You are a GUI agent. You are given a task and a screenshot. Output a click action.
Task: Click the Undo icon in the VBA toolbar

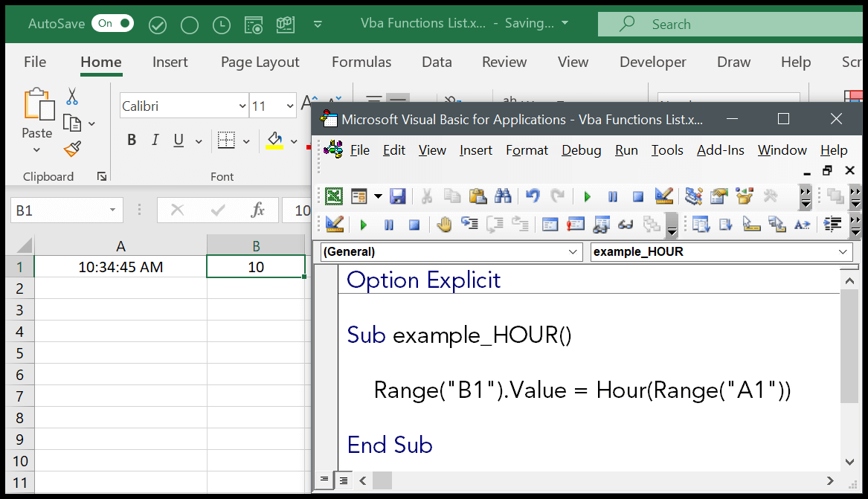[533, 196]
